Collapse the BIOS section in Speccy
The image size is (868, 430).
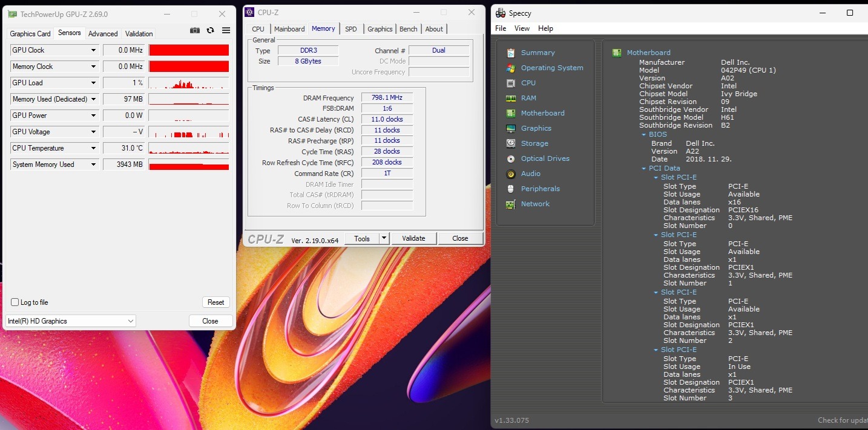644,135
